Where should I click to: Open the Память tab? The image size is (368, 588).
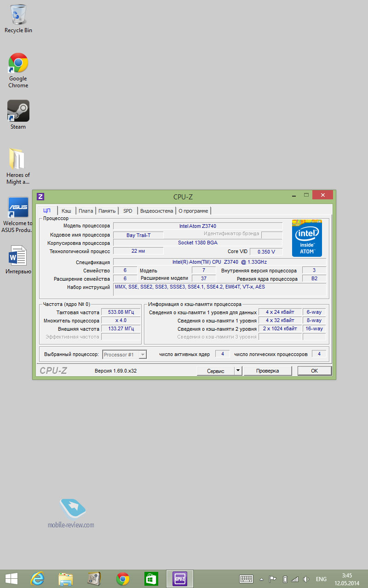coord(107,211)
